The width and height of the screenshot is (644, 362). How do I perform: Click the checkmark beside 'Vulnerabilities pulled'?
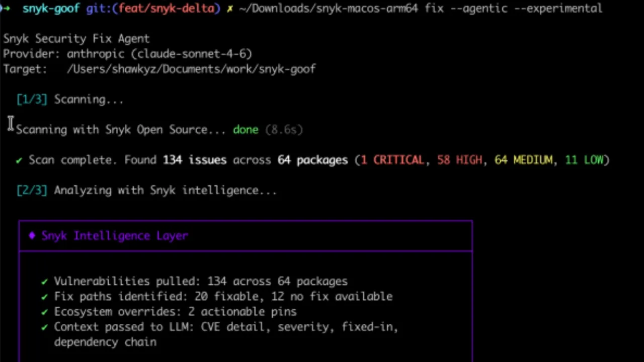pyautogui.click(x=45, y=282)
